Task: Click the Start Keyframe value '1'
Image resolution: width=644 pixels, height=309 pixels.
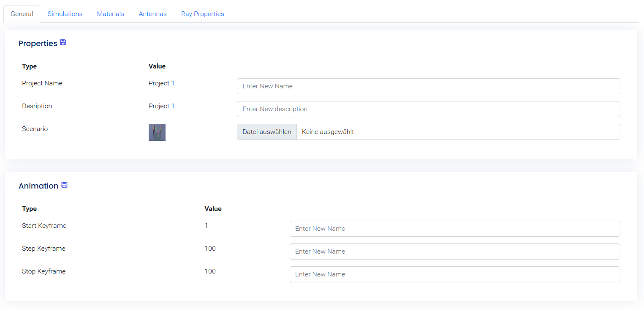Action: point(207,226)
